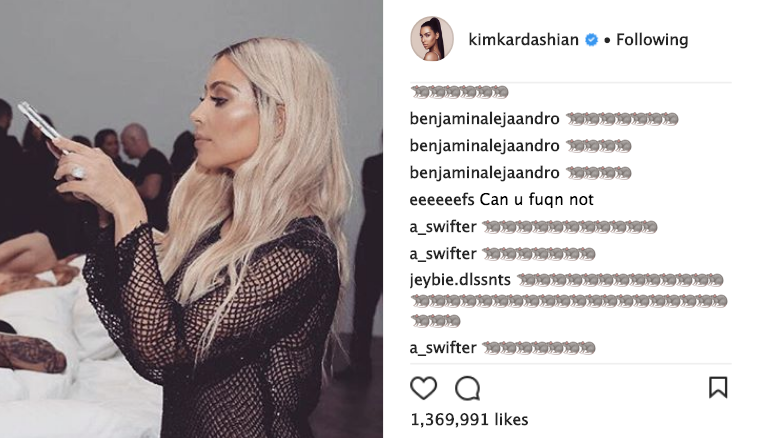This screenshot has height=438, width=757.
Task: Open the a_swifter profile on the longest comment
Action: [x=443, y=226]
